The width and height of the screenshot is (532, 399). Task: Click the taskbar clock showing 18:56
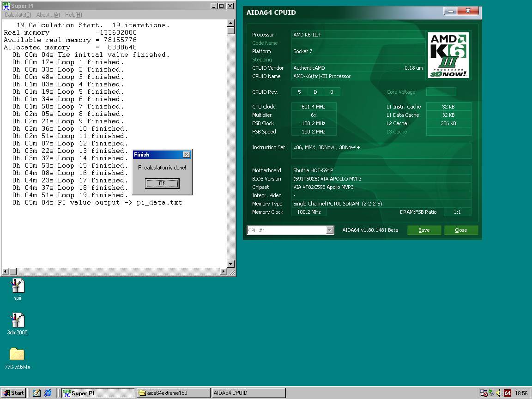tap(521, 393)
